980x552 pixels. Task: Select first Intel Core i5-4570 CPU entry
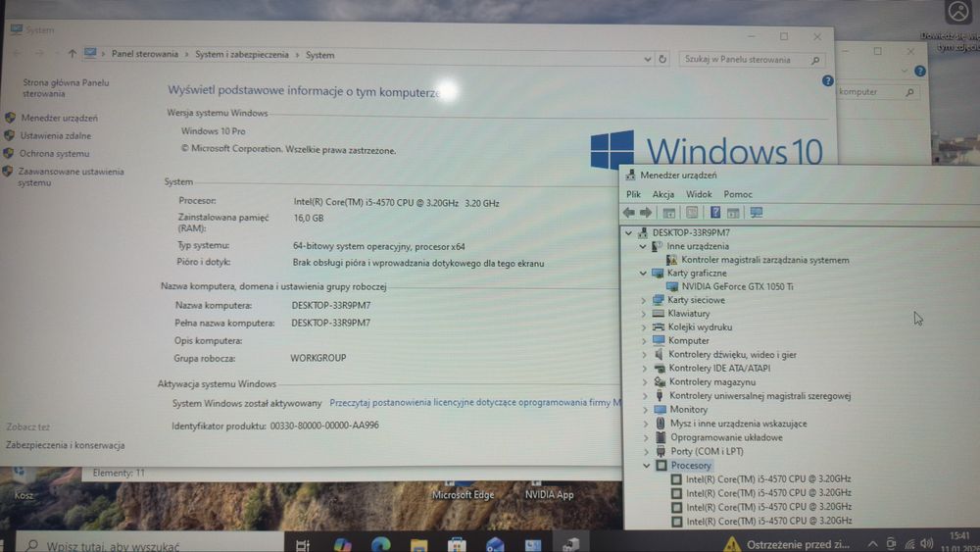click(768, 478)
